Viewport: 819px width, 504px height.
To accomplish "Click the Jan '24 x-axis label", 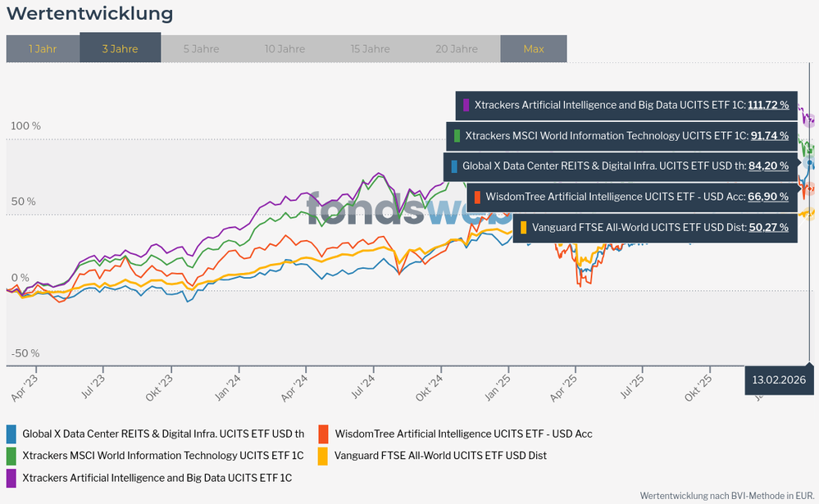I will 228,388.
